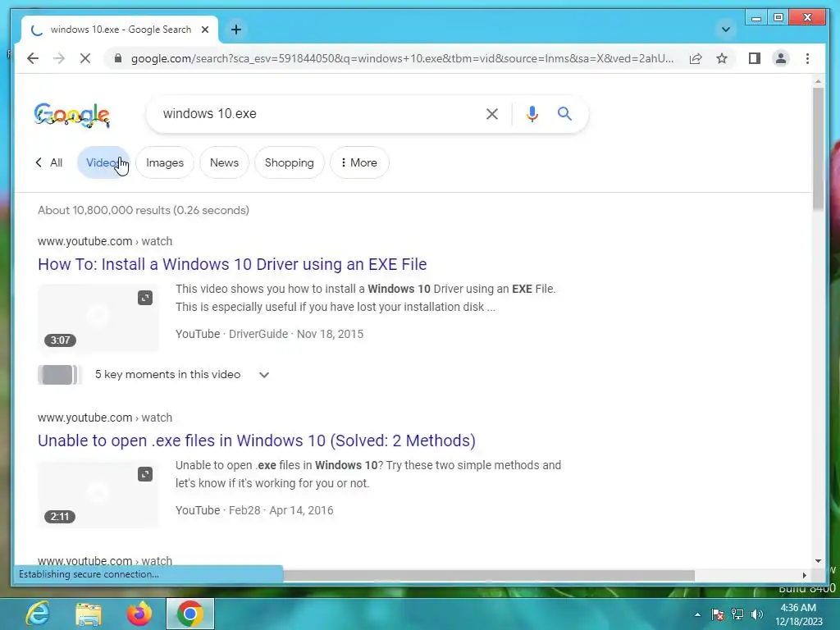Click the vertical scrollbar thumb
Viewport: 840px width, 630px height.
pyautogui.click(x=818, y=149)
